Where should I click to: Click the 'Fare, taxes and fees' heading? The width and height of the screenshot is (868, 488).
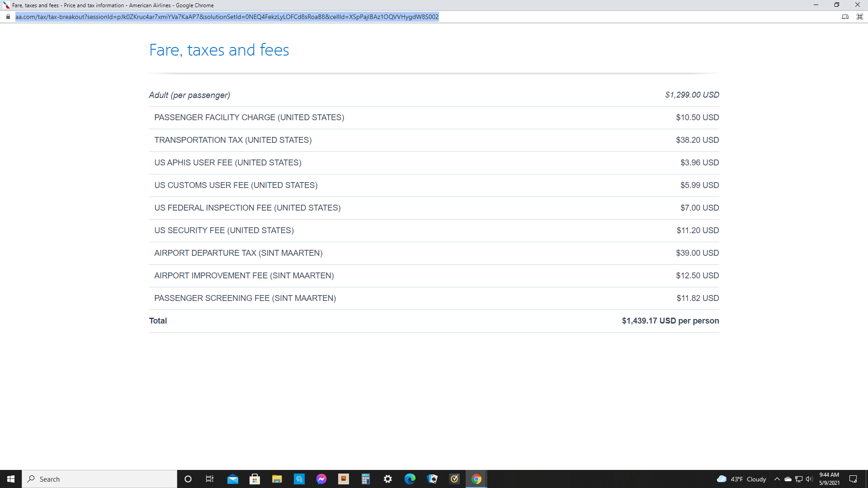tap(219, 50)
